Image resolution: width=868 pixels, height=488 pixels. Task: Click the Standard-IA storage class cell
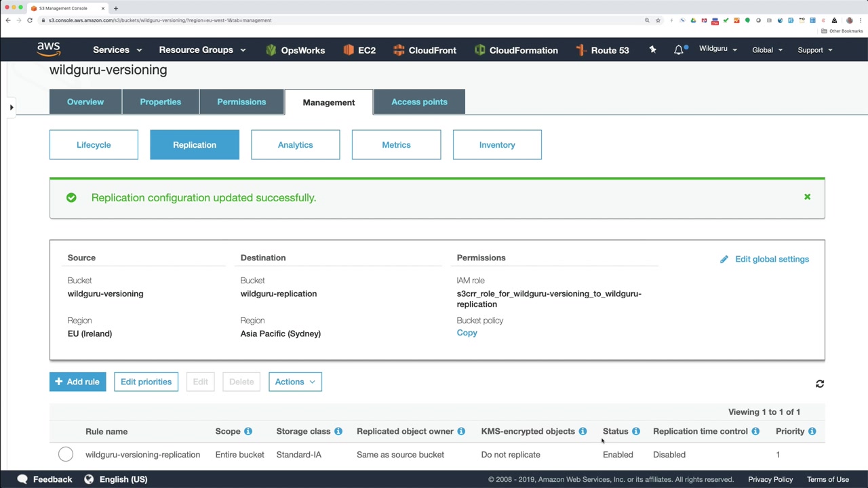pos(299,455)
